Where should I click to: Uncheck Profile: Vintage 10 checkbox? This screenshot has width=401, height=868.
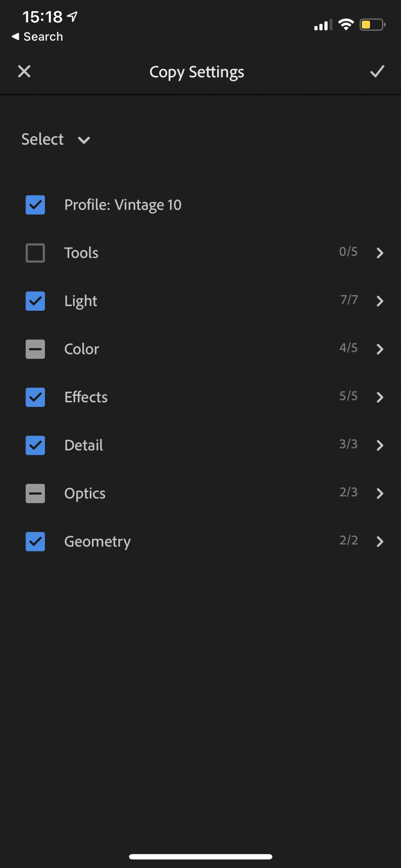point(35,205)
